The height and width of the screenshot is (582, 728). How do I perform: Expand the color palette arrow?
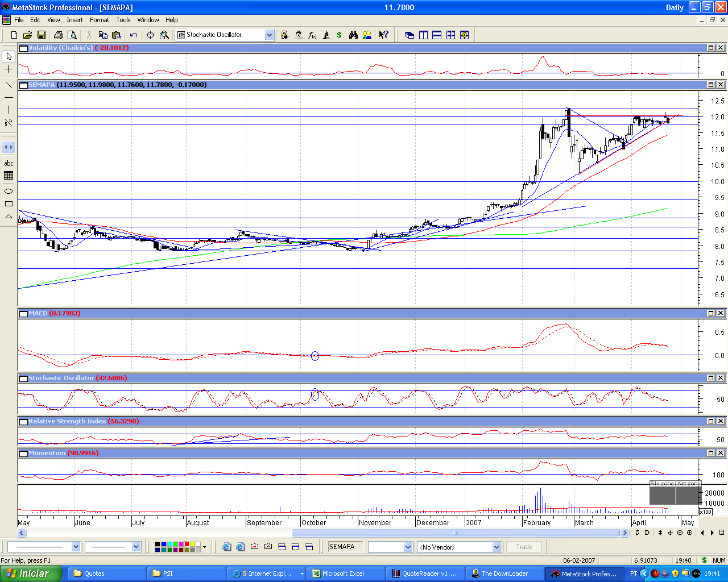(x=204, y=547)
